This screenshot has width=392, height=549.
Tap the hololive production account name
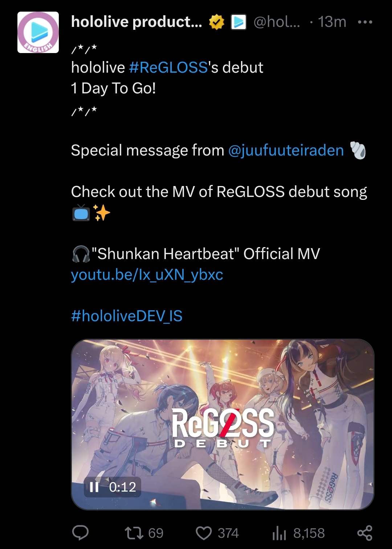tap(136, 22)
